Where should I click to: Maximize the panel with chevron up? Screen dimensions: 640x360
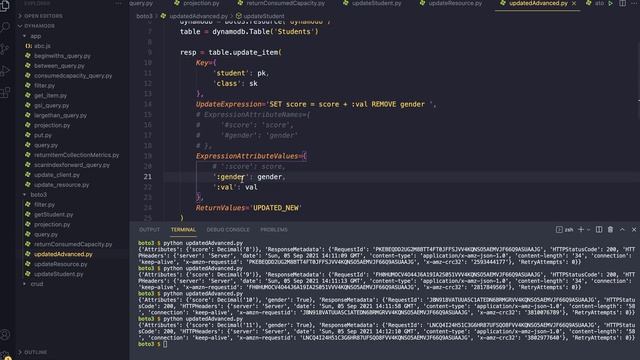(622, 230)
